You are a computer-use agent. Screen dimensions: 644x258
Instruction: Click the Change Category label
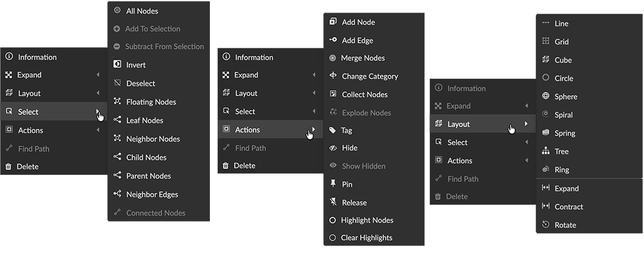370,76
